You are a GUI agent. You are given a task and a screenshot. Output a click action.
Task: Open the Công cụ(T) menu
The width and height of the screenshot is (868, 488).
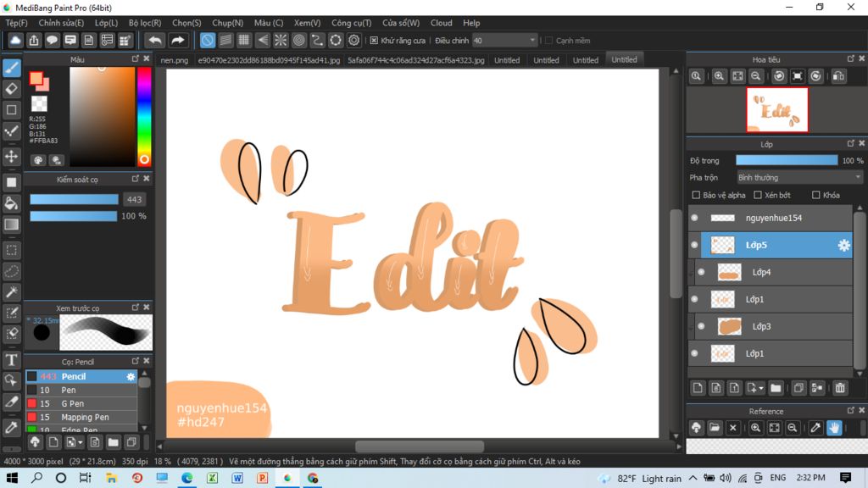click(352, 23)
